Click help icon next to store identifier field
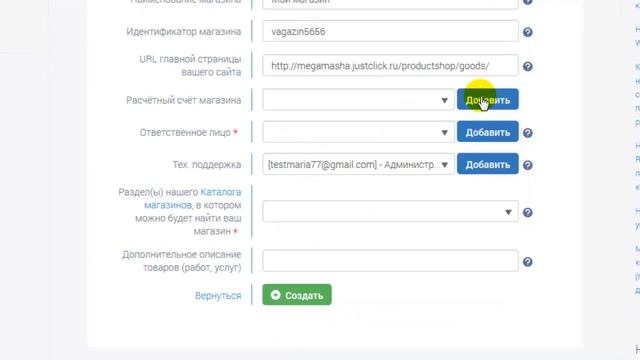 tap(527, 32)
